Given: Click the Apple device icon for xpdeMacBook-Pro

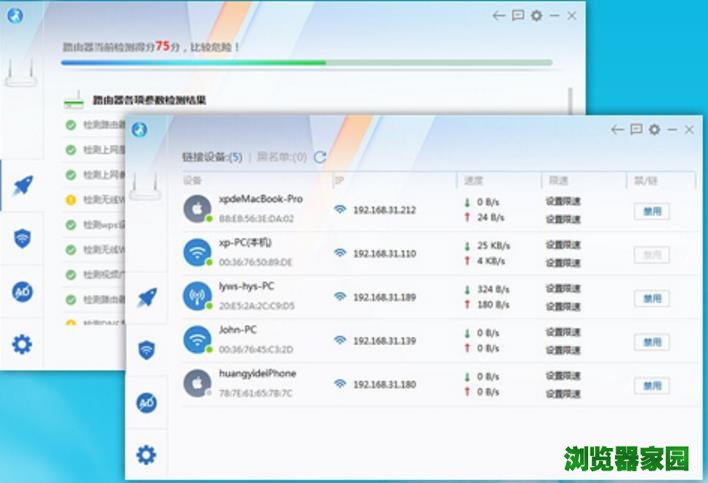Looking at the screenshot, I should tap(197, 208).
